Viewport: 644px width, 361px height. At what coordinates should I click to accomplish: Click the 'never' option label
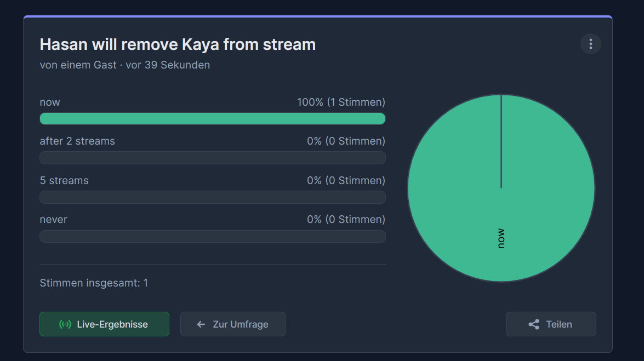click(53, 219)
